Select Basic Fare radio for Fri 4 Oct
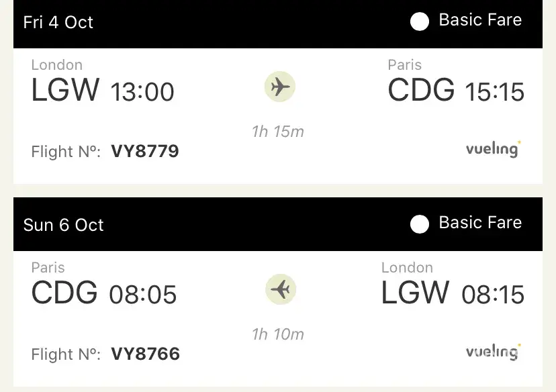Screen dimensions: 556x392 point(420,22)
